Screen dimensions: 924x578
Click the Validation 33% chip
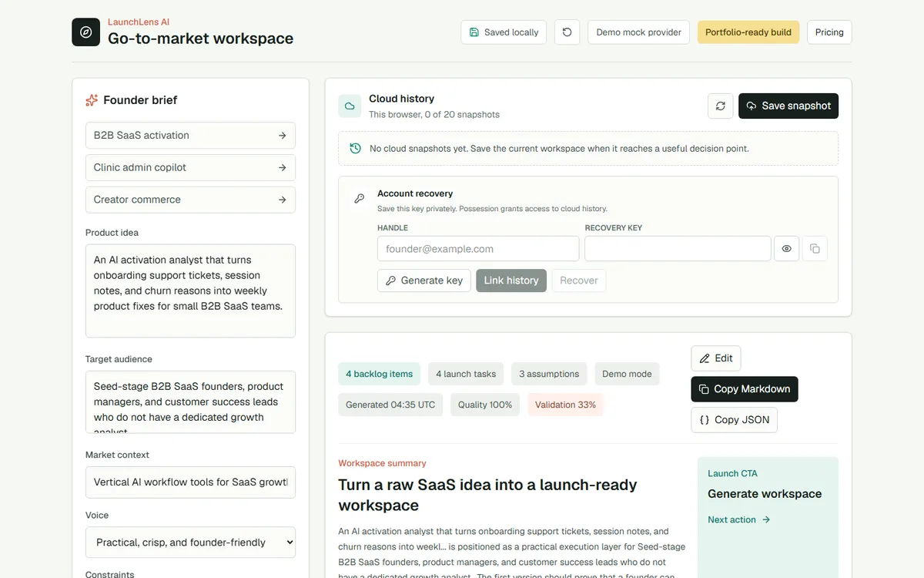pos(565,405)
